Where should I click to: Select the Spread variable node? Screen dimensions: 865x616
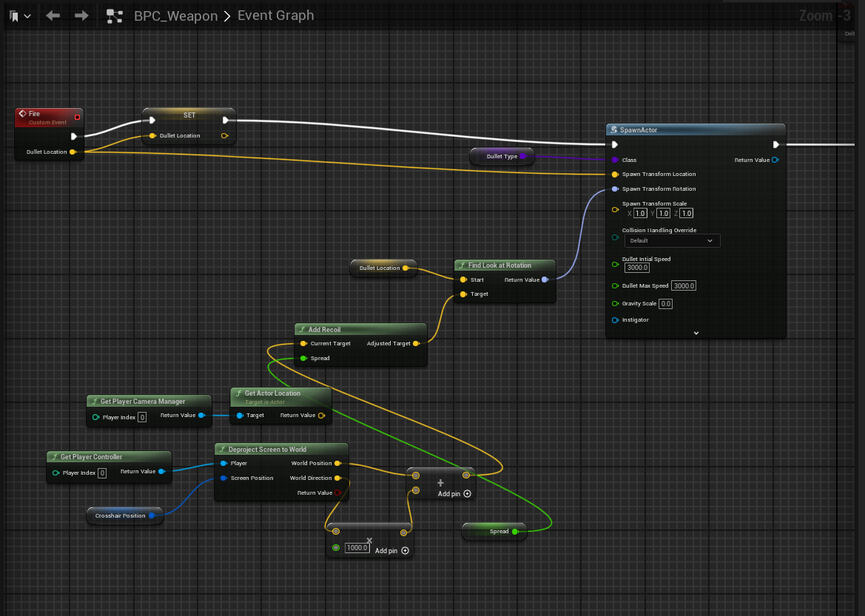pyautogui.click(x=494, y=532)
